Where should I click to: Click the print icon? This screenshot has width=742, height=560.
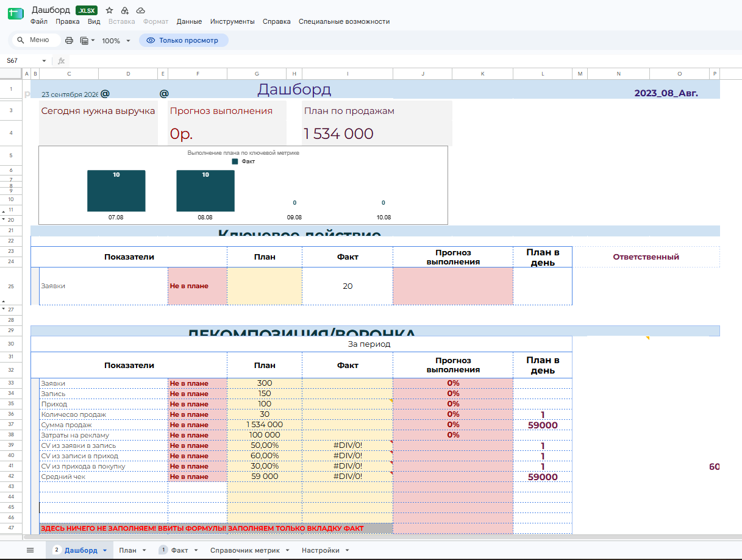tap(69, 40)
